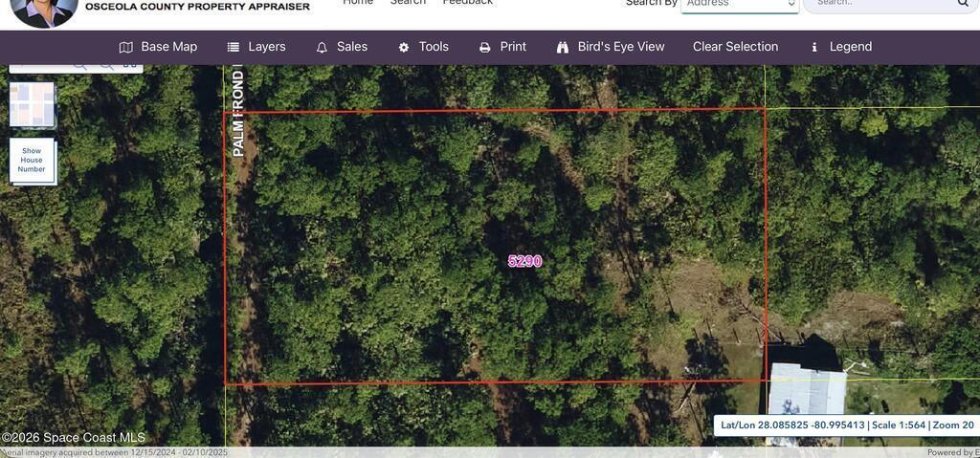
Task: Open the Base Map menu
Action: click(158, 47)
